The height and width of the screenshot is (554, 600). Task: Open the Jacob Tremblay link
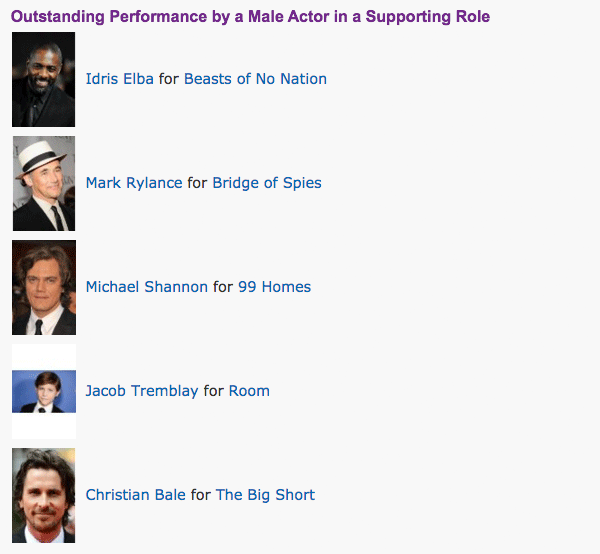(x=142, y=391)
